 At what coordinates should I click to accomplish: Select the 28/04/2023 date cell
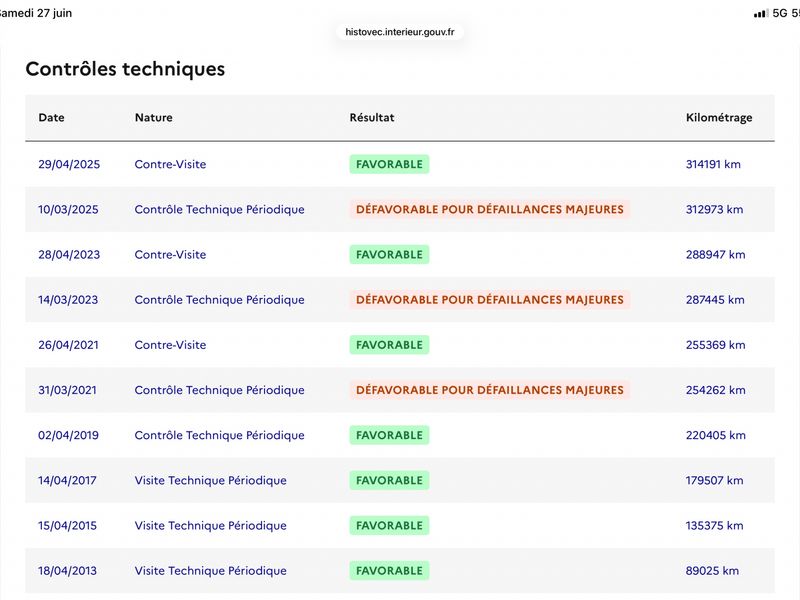[x=69, y=255]
